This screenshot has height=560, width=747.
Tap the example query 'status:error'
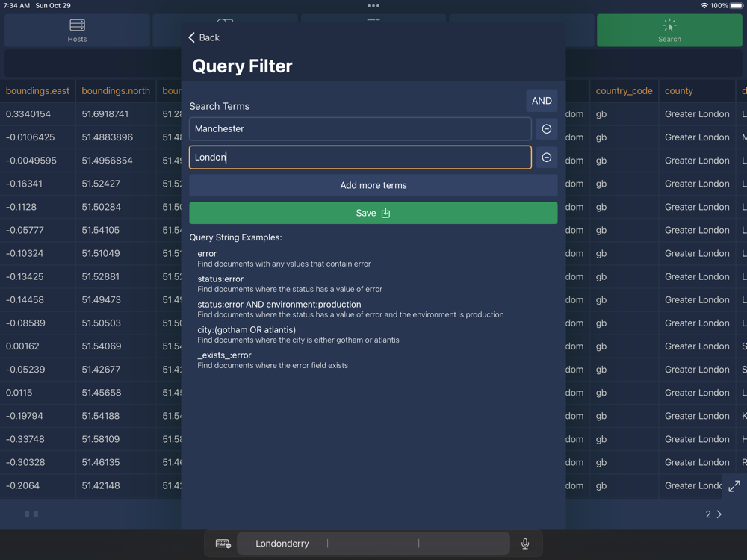[x=220, y=279]
